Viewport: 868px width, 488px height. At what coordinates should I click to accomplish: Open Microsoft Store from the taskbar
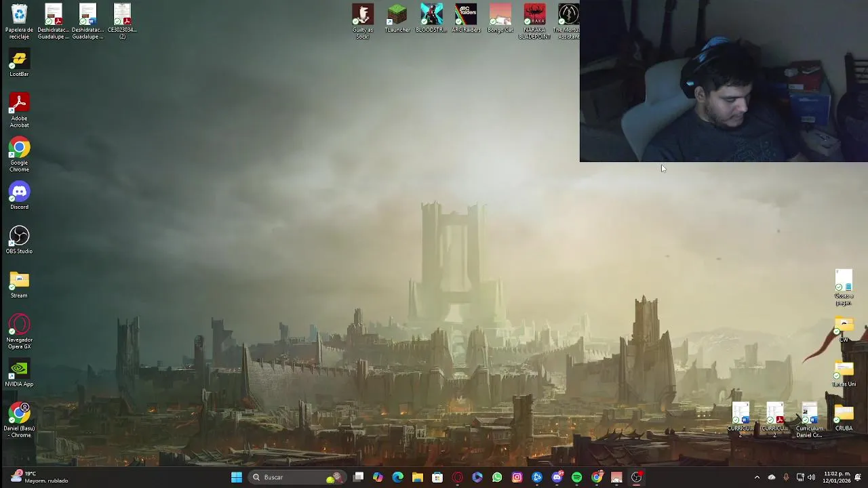pyautogui.click(x=437, y=477)
